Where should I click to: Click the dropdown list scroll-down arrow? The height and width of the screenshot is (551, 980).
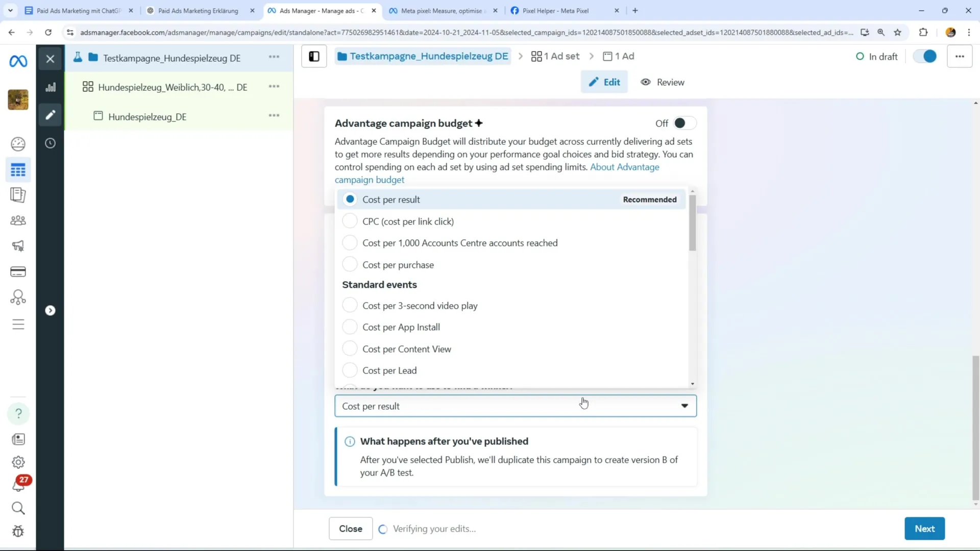click(692, 384)
